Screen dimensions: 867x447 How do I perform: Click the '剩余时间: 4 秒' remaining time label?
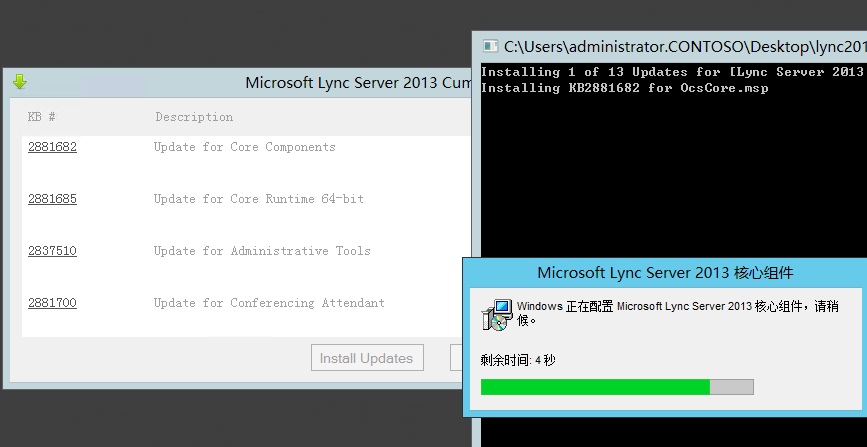[x=518, y=360]
